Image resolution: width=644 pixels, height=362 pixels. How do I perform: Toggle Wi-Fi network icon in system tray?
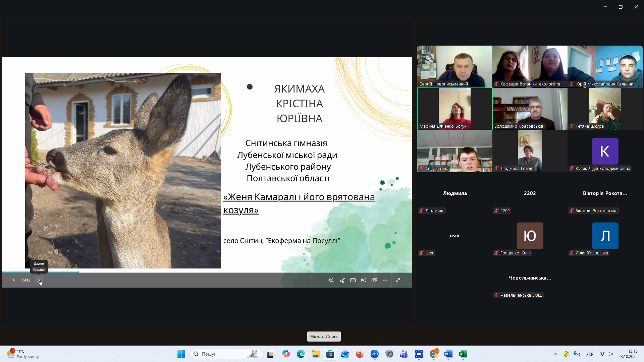tap(602, 354)
